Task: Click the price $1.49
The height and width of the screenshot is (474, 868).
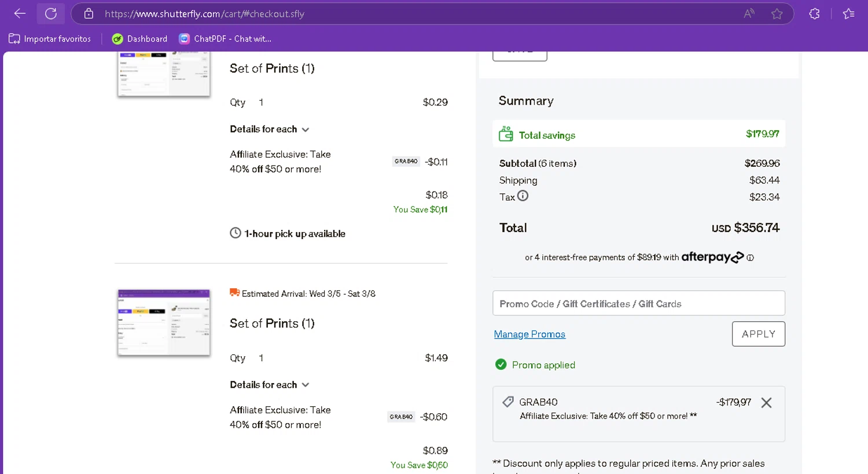Action: [436, 358]
